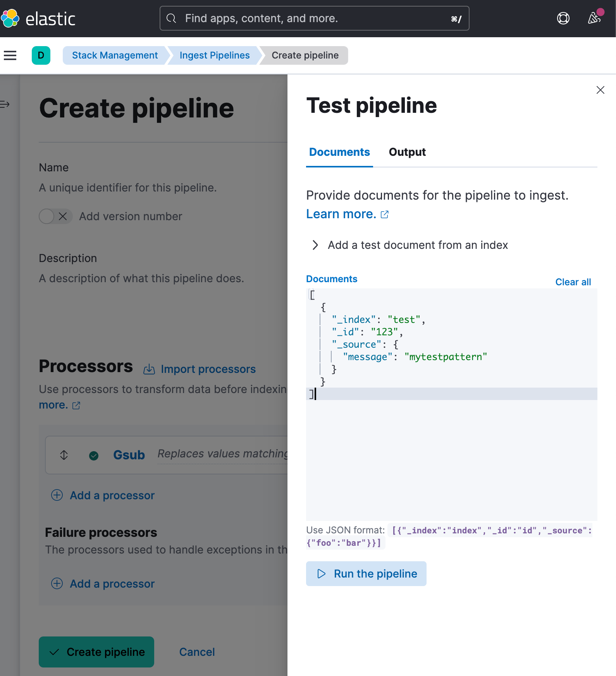
Task: Toggle Add version number switch
Action: click(55, 216)
